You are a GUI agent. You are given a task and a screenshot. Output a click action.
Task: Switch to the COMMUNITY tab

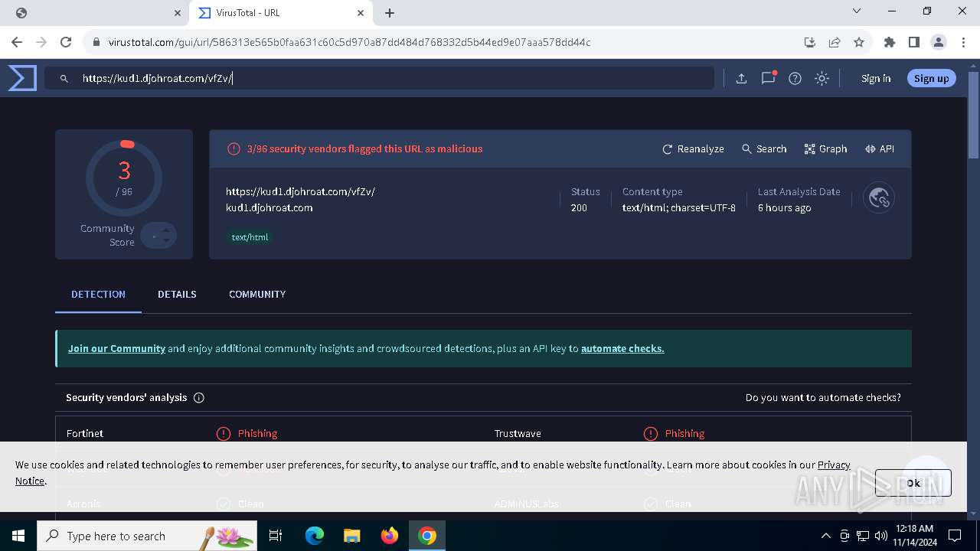257,294
